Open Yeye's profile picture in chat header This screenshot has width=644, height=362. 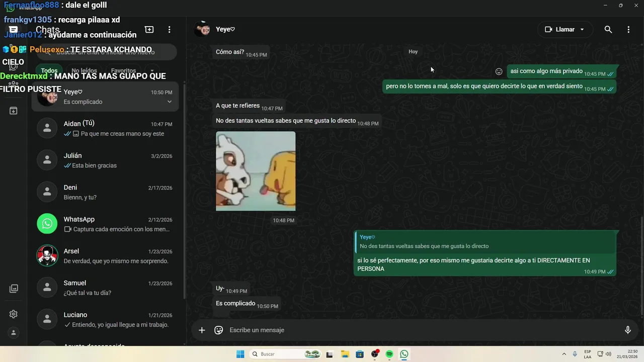click(x=202, y=29)
